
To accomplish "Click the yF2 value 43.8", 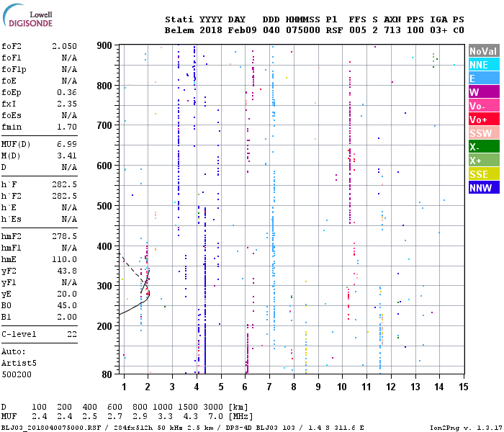I will pos(67,271).
